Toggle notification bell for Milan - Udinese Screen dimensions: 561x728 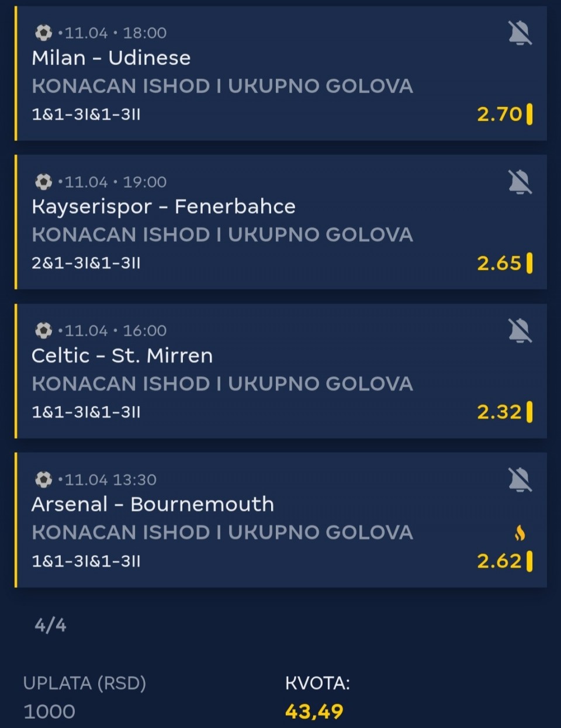coord(520,33)
